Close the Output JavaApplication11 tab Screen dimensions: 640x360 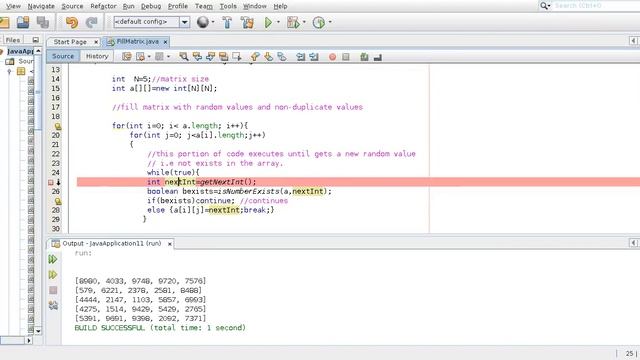coord(169,244)
